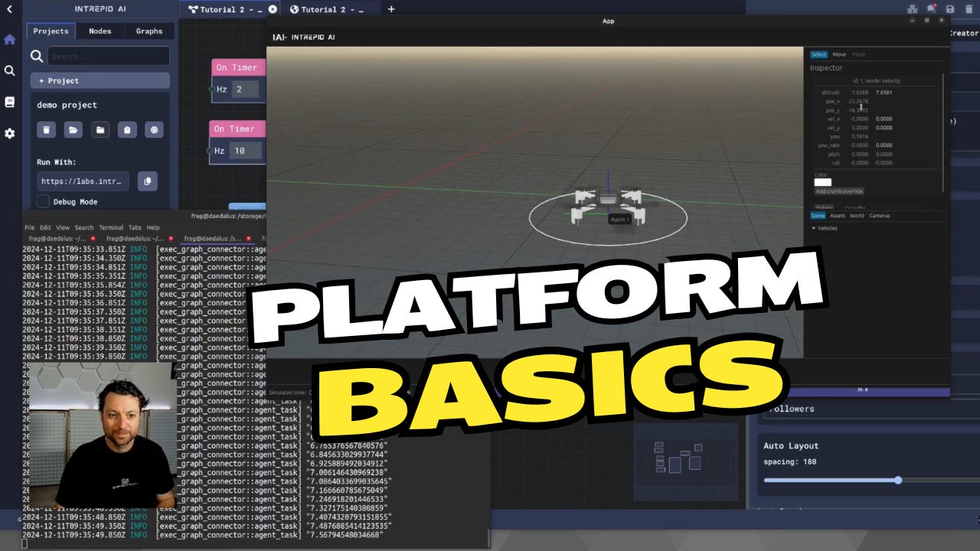The height and width of the screenshot is (551, 980).
Task: Click the + Project button
Action: pyautogui.click(x=100, y=80)
